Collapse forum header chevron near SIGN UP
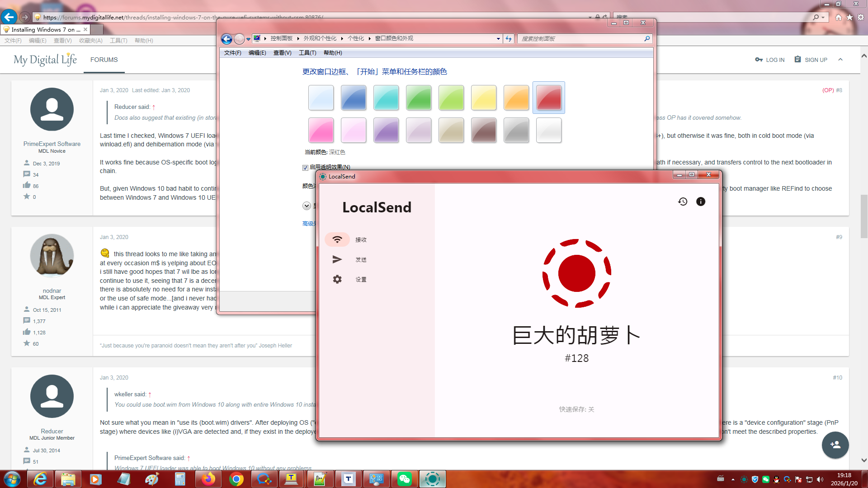The height and width of the screenshot is (488, 868). [x=840, y=60]
